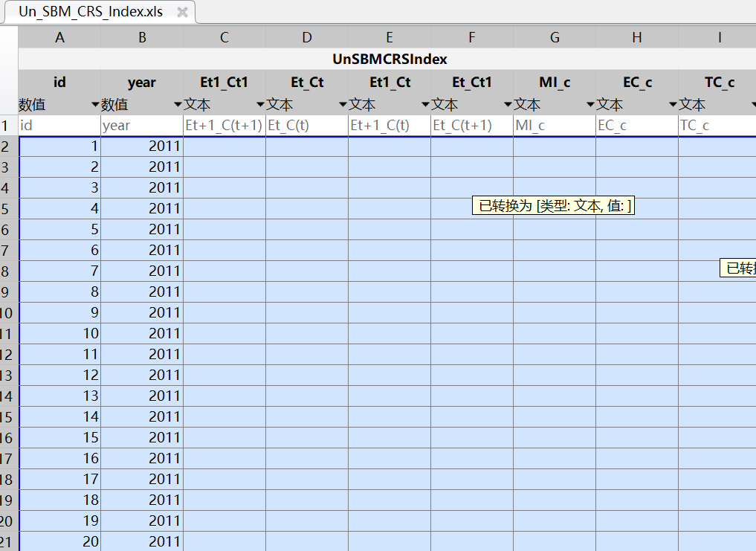The width and height of the screenshot is (756, 551).
Task: Select column B header
Action: click(142, 37)
